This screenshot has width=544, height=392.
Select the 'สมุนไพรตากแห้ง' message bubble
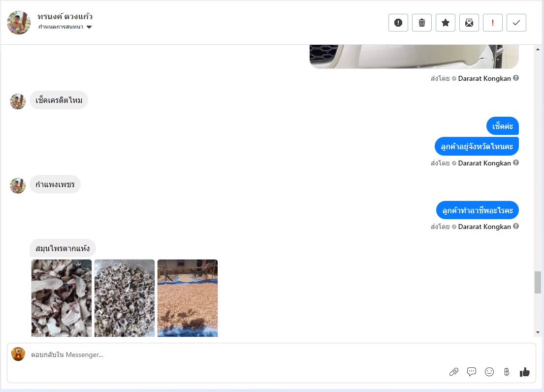point(63,248)
